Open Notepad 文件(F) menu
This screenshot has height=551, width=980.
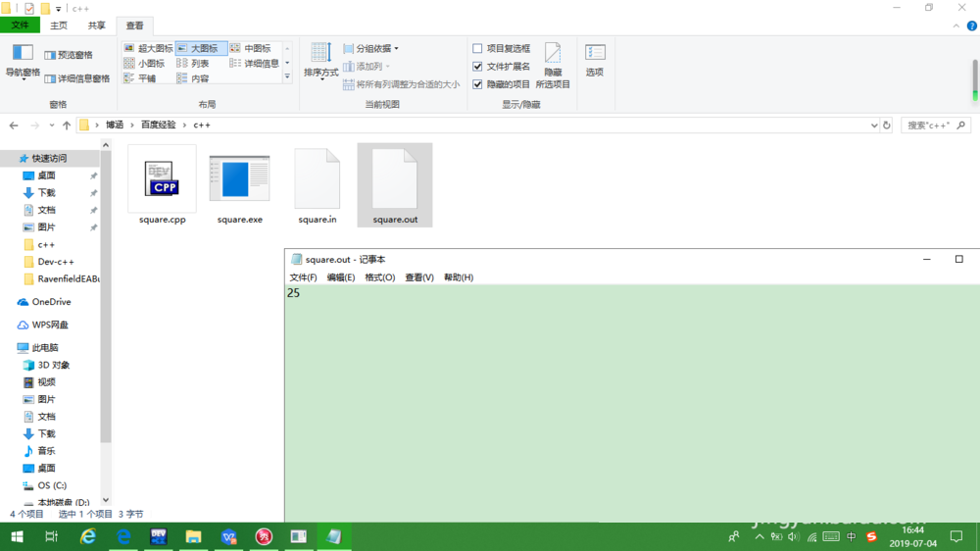click(303, 277)
